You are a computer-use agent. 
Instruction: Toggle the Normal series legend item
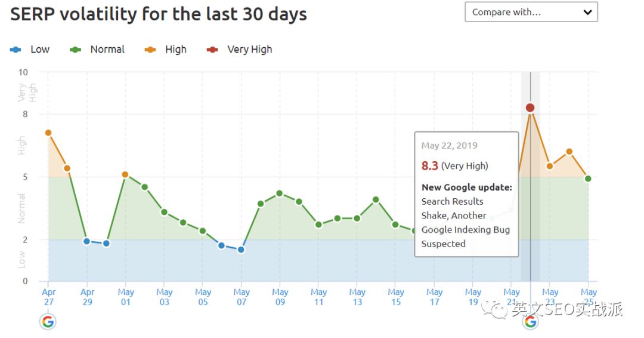pos(97,50)
